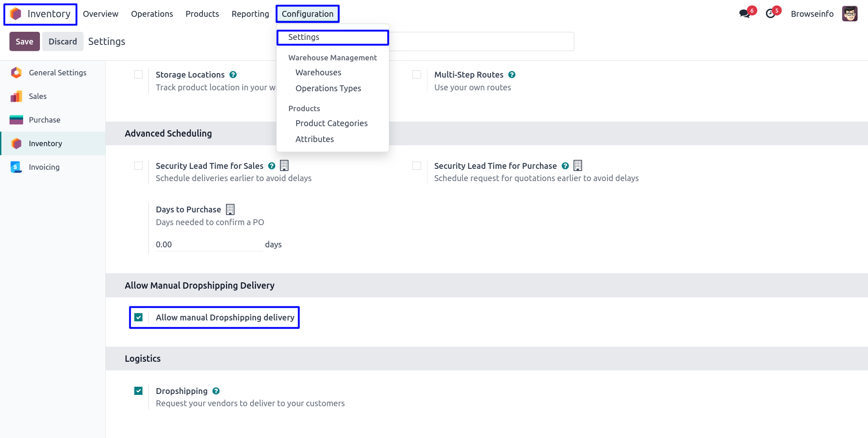Screen dimensions: 868x438
Task: Click Dropshipping help question icon
Action: pos(216,391)
